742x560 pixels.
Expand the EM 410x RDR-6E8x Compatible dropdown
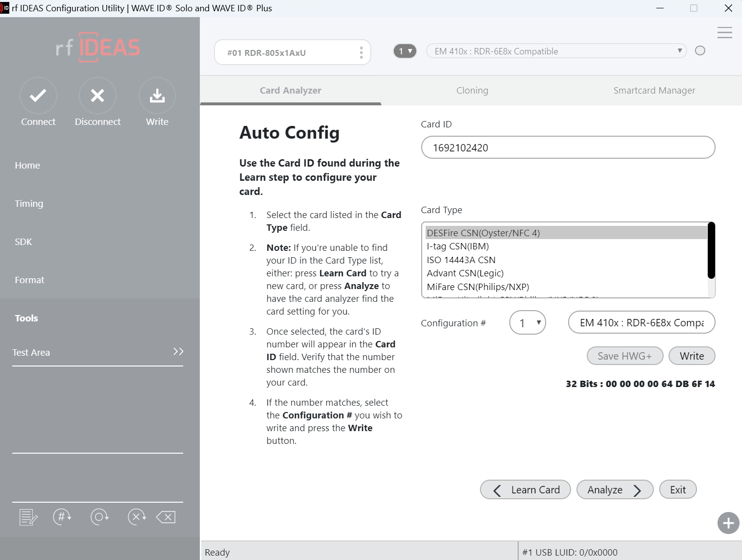(x=555, y=51)
